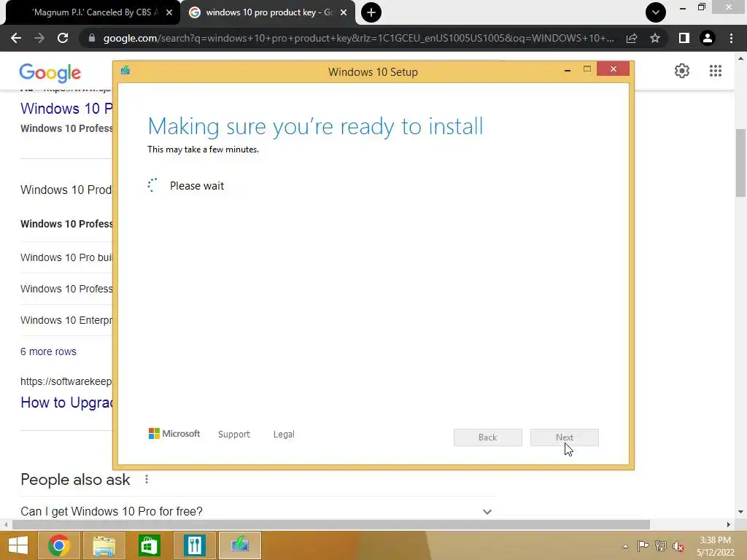Open Action Center flag icon
The width and height of the screenshot is (747, 560).
tap(643, 546)
